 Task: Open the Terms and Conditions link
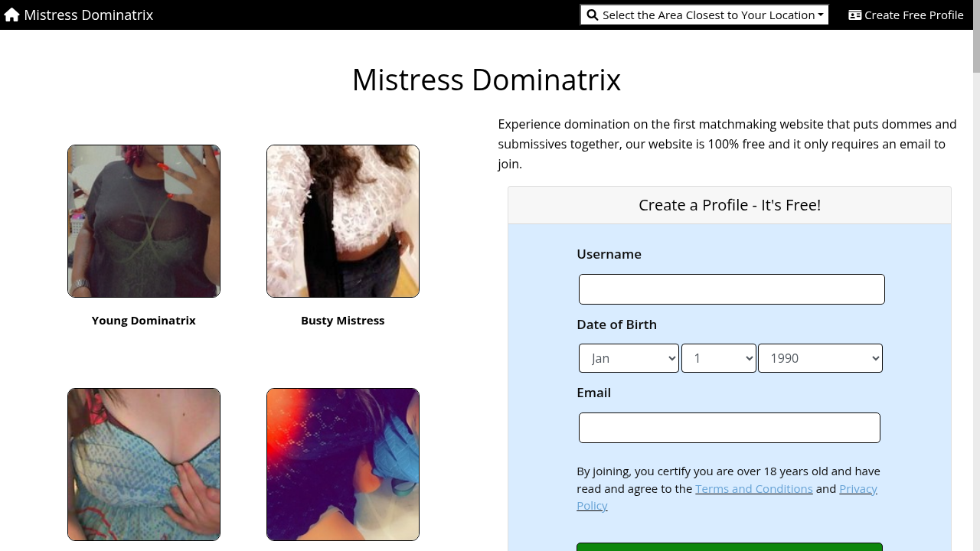coord(753,488)
